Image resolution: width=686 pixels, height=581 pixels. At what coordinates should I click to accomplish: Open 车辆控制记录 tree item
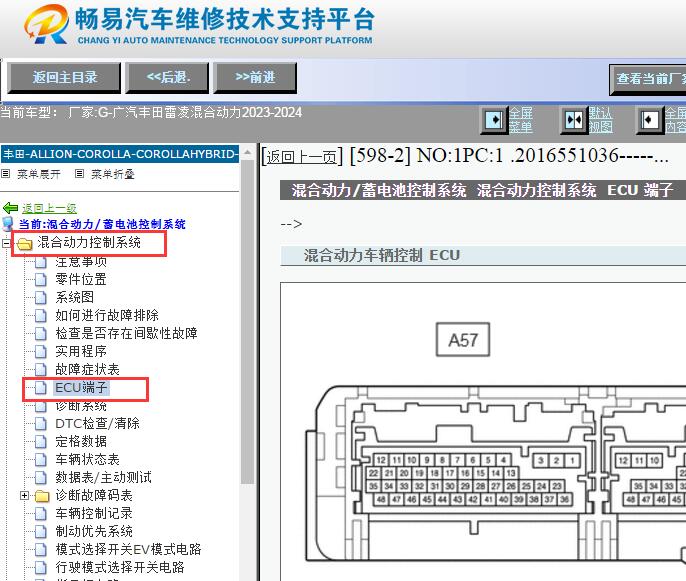click(x=94, y=514)
